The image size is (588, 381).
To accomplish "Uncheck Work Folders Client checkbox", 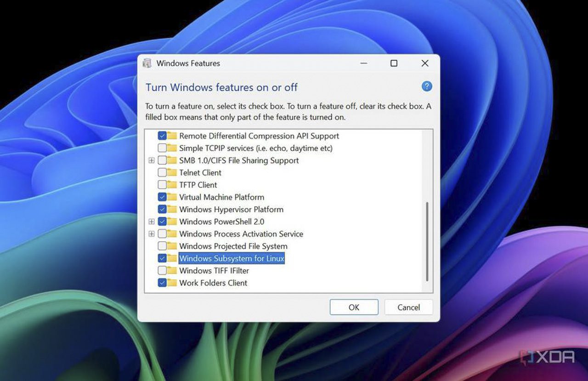I will (x=162, y=283).
